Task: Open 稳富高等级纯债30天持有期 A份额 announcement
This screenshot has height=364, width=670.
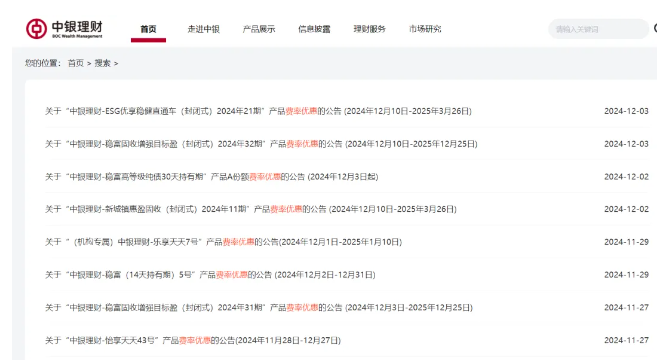Action: [x=212, y=177]
